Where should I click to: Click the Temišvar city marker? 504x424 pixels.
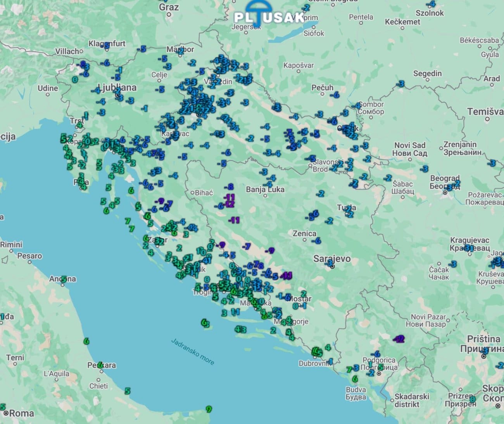(x=487, y=119)
